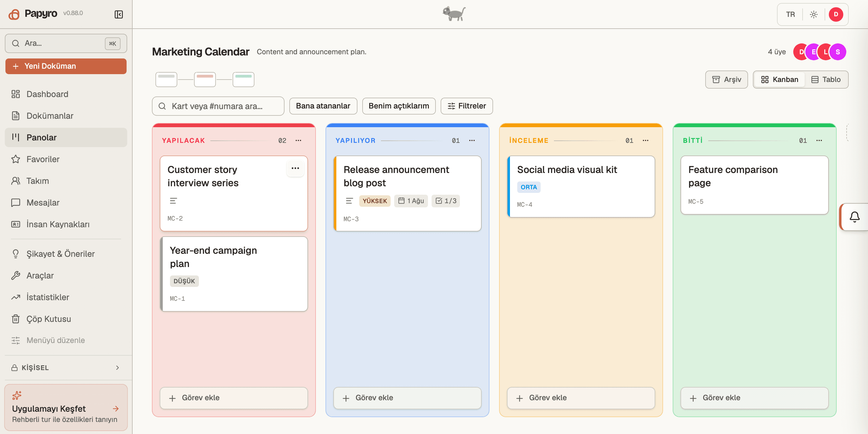Focus the Kart veya #numara ara search box
The width and height of the screenshot is (868, 434).
tap(218, 106)
